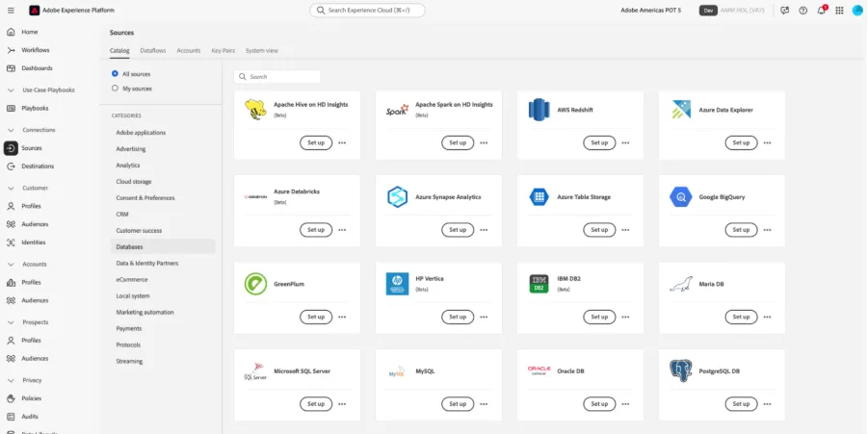868x434 pixels.
Task: Select the Cloud storage category
Action: click(133, 181)
